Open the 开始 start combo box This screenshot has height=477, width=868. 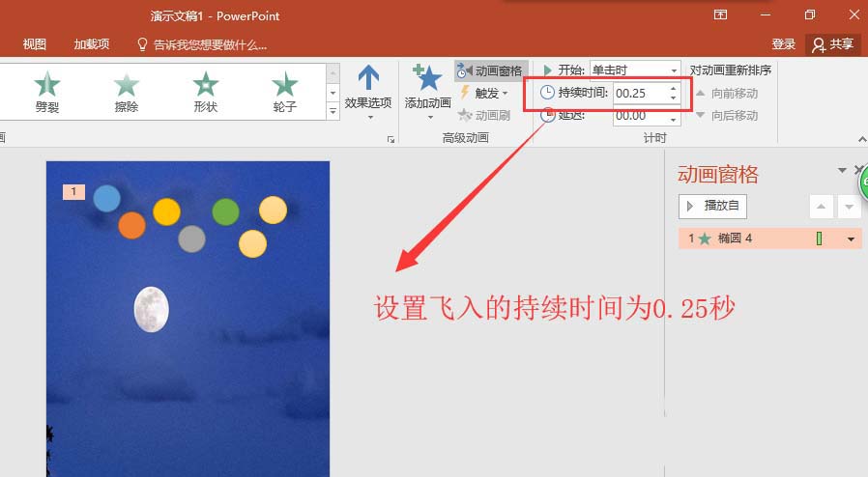pyautogui.click(x=635, y=70)
